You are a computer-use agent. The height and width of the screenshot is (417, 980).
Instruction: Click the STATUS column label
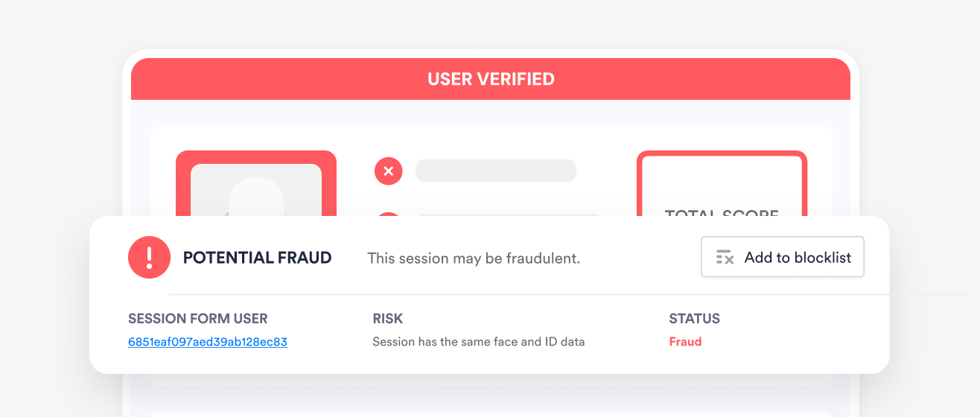pos(694,319)
